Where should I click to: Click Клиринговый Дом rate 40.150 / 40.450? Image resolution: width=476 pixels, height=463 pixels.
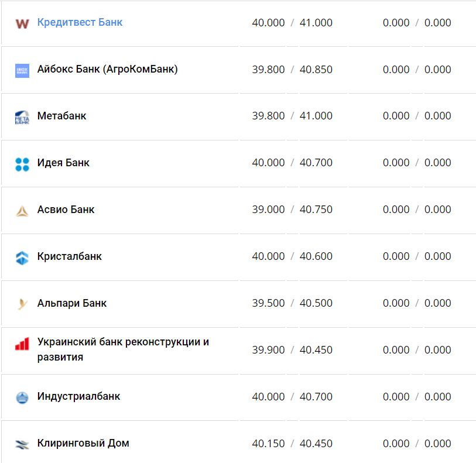(x=292, y=444)
